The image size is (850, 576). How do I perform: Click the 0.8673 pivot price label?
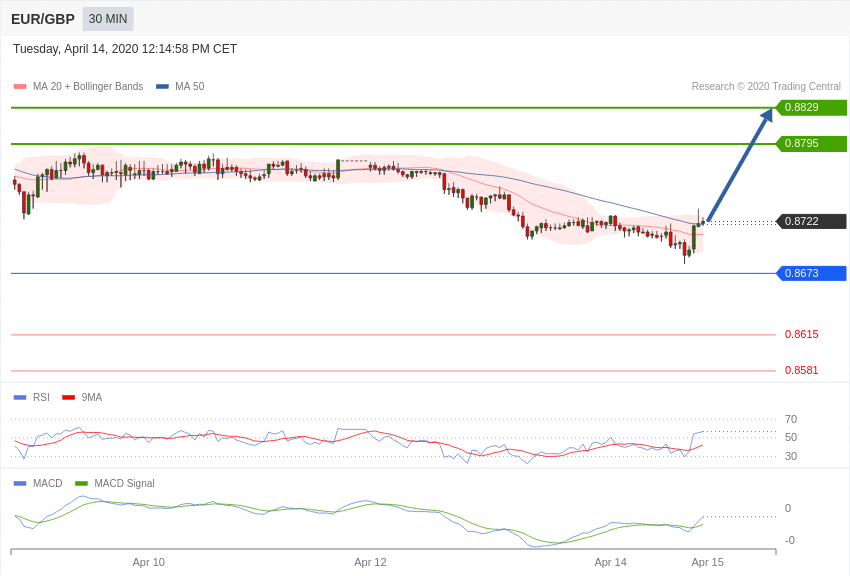click(811, 273)
